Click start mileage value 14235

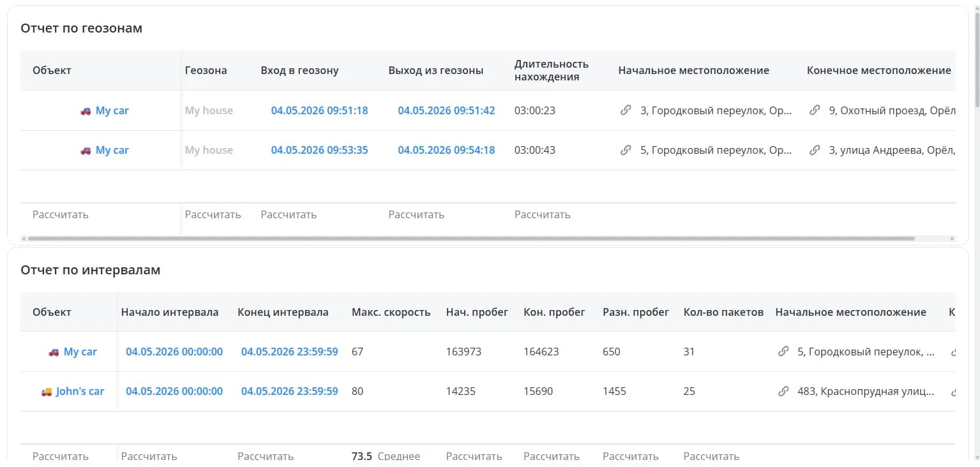(461, 391)
